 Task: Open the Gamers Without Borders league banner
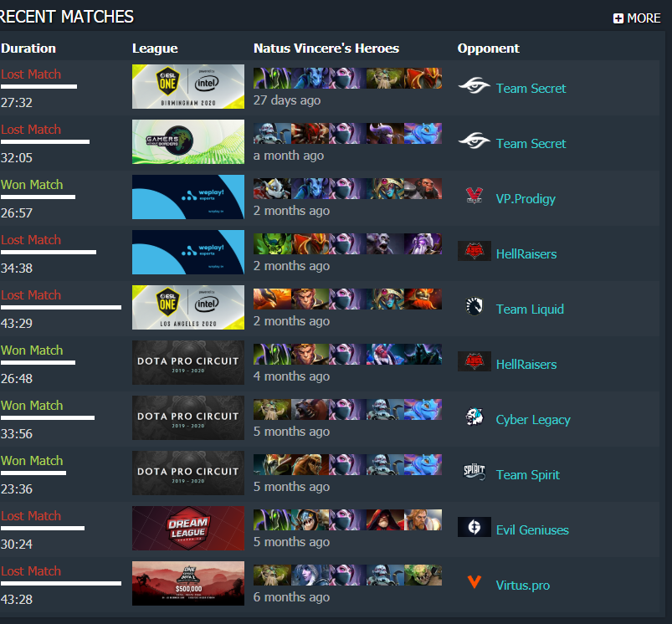pyautogui.click(x=188, y=141)
